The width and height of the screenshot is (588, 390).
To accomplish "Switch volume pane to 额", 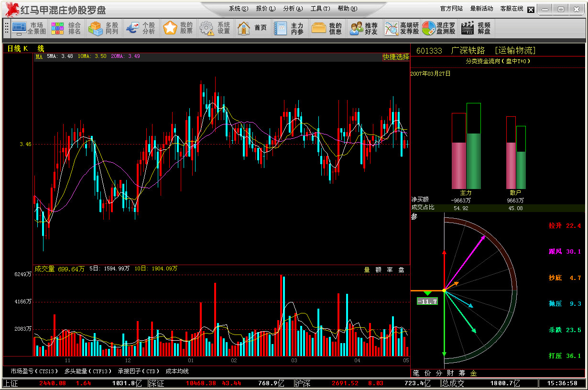I will [x=378, y=269].
